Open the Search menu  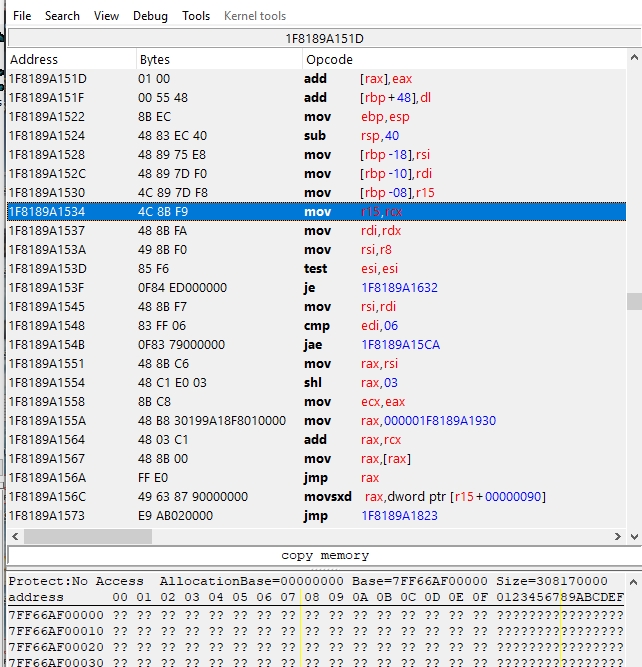[x=62, y=16]
